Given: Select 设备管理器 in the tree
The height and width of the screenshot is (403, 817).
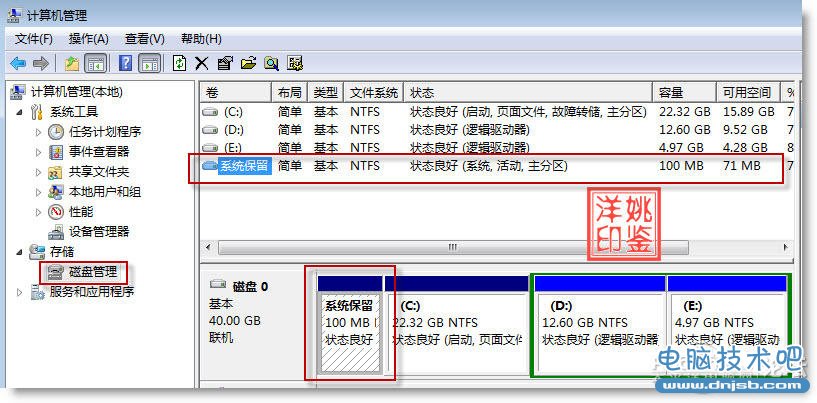Looking at the screenshot, I should click(98, 231).
